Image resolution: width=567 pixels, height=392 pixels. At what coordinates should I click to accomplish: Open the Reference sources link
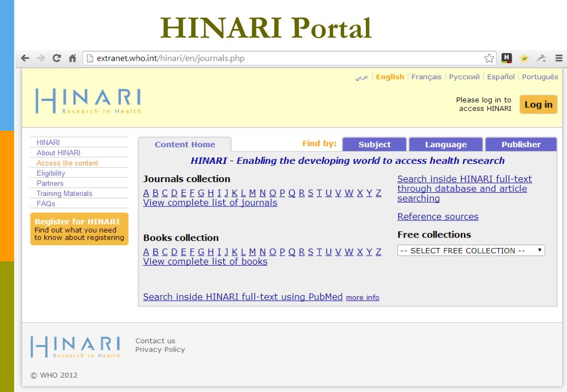437,216
